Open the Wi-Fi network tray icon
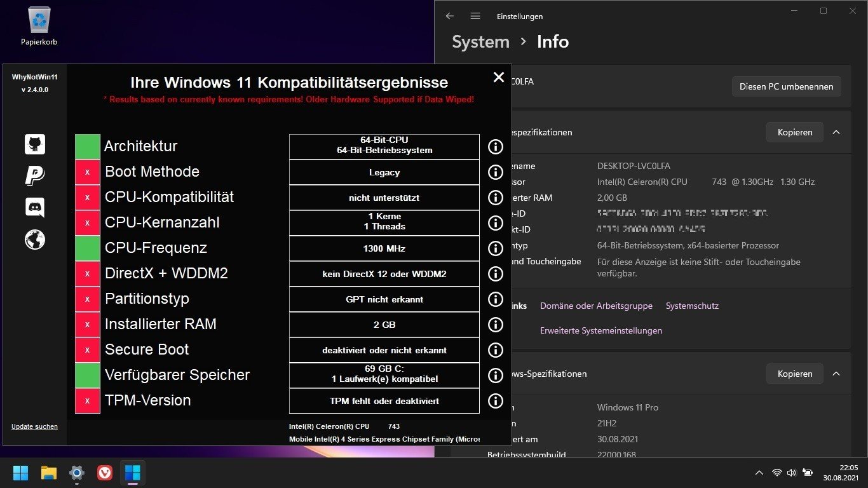The width and height of the screenshot is (868, 488). coord(776,473)
